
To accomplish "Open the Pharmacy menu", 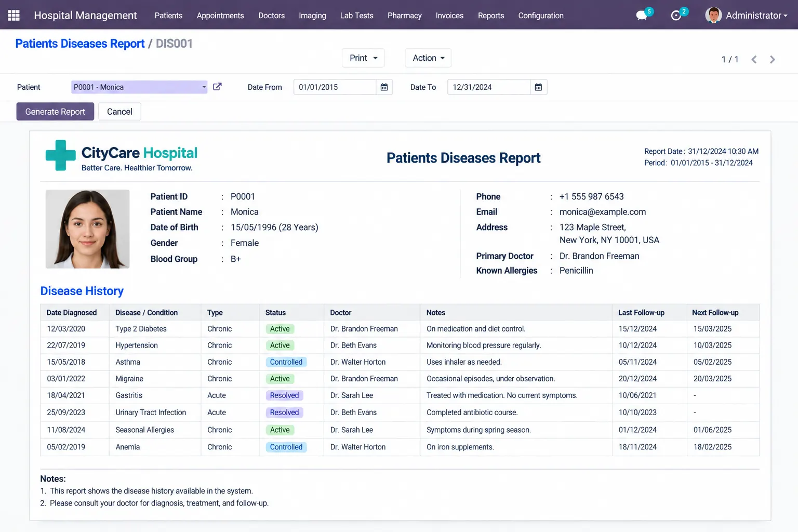I will click(404, 16).
